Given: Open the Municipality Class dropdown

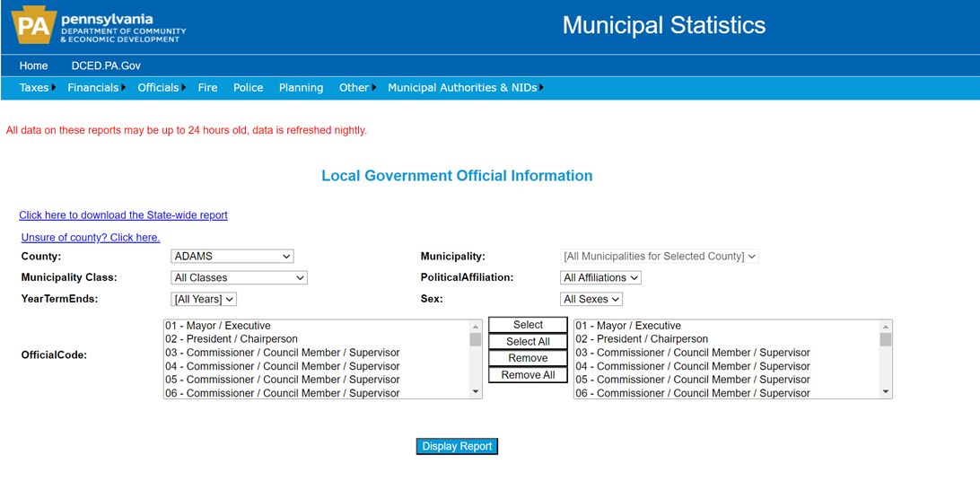Looking at the screenshot, I should click(239, 277).
